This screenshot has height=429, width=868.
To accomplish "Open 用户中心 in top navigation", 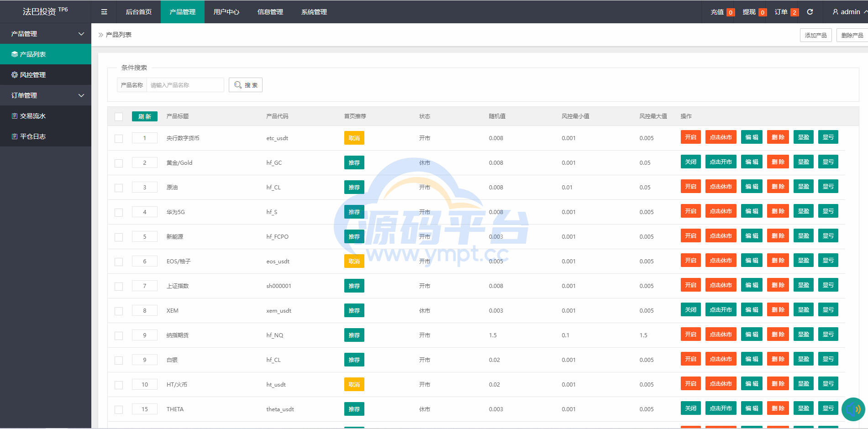I will [x=226, y=12].
